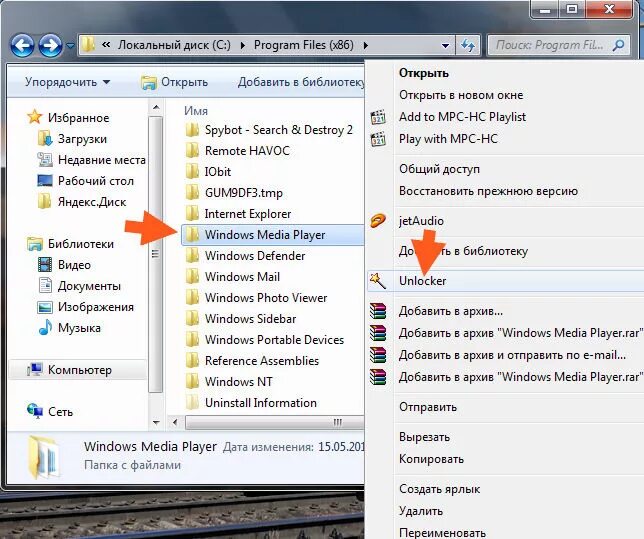Select Сеть in navigation pane
Viewport: 644px width, 539px height.
point(50,411)
